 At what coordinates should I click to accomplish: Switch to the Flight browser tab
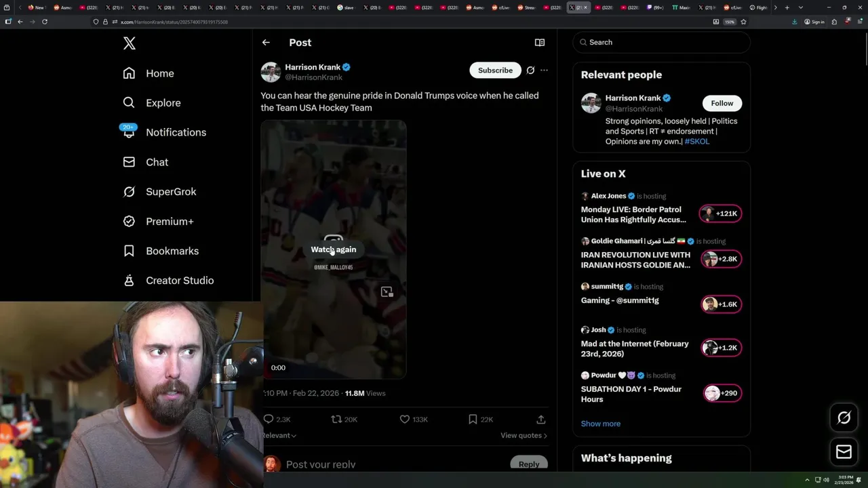[758, 7]
